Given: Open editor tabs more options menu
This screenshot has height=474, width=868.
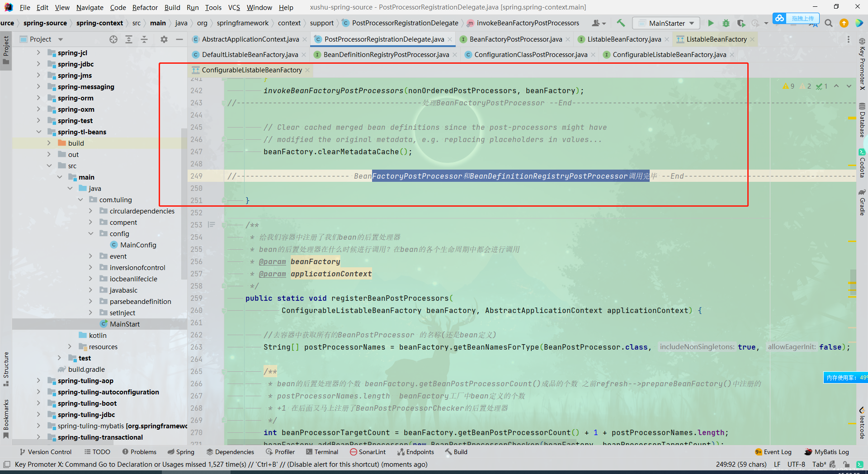Looking at the screenshot, I should (849, 39).
